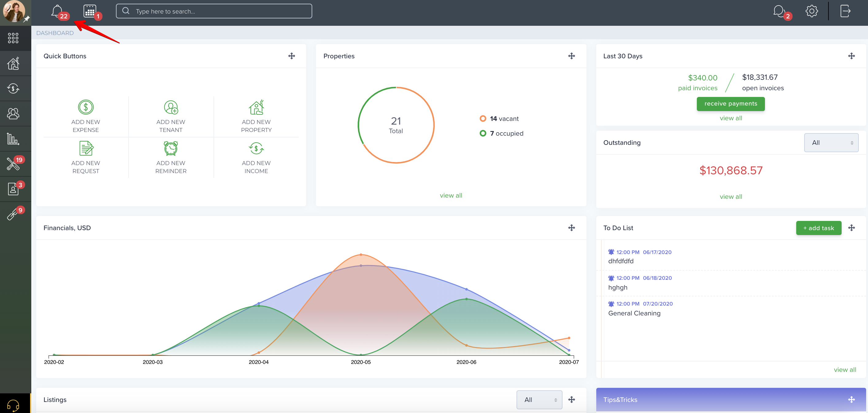Image resolution: width=868 pixels, height=413 pixels.
Task: Click move handle on Quick Buttons widget
Action: 291,56
